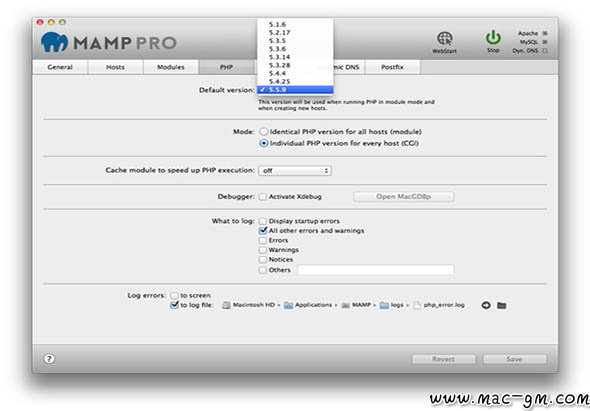
Task: Select the checked 5.5.9 version entry
Action: [x=295, y=90]
